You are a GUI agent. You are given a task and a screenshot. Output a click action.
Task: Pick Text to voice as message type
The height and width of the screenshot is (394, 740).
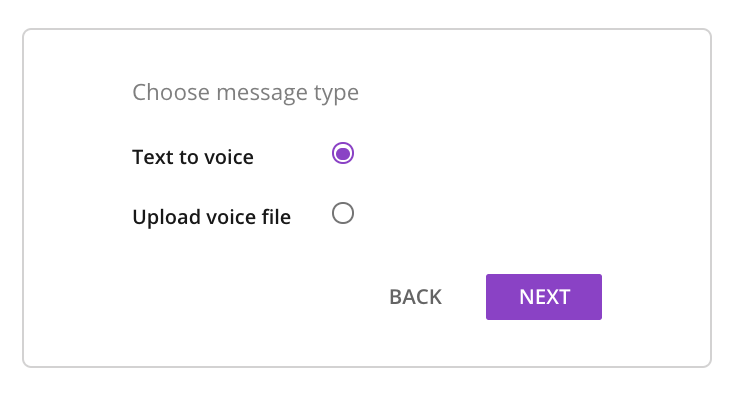pos(343,153)
